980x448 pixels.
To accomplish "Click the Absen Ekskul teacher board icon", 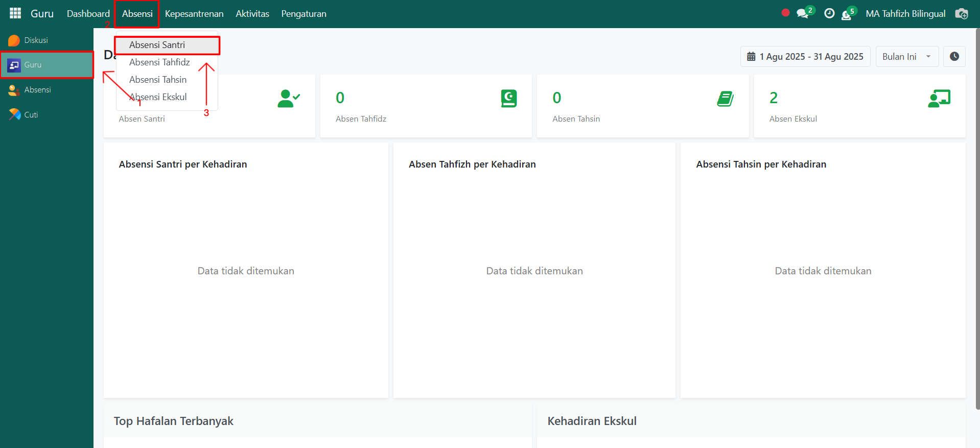I will [939, 98].
